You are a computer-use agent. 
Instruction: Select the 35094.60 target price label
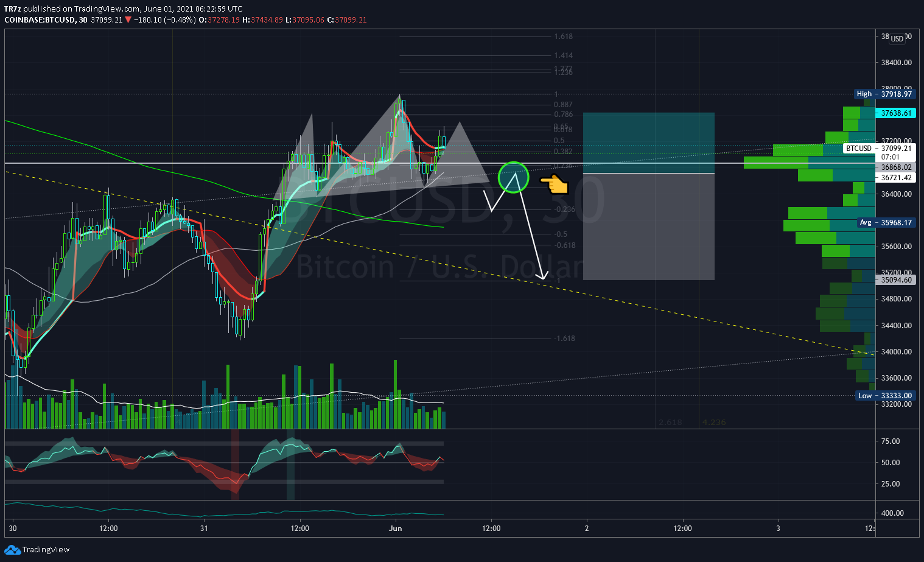click(895, 280)
